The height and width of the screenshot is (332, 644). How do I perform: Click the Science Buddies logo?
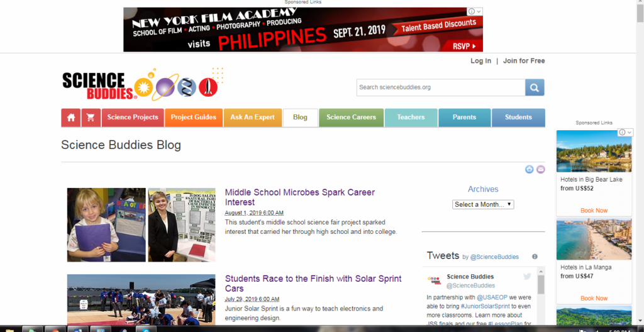tap(142, 84)
